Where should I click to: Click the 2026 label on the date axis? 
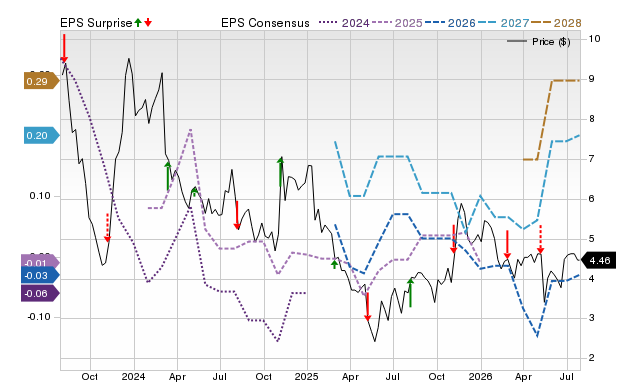pos(480,376)
